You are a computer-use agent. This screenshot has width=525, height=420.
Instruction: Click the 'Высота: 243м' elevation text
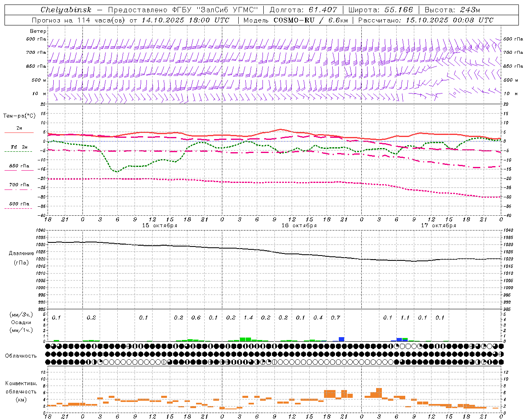click(452, 10)
